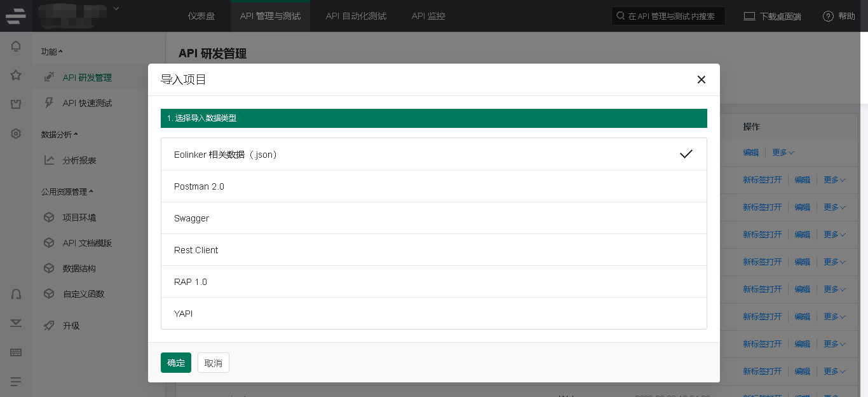Click the settings gear icon in left rail

point(16,134)
